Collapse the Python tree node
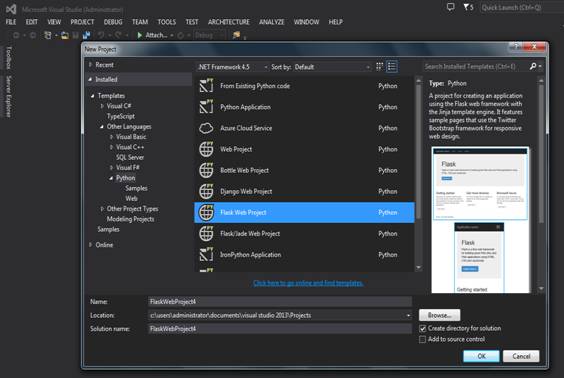Screen dimensions: 564x378 (x=111, y=178)
